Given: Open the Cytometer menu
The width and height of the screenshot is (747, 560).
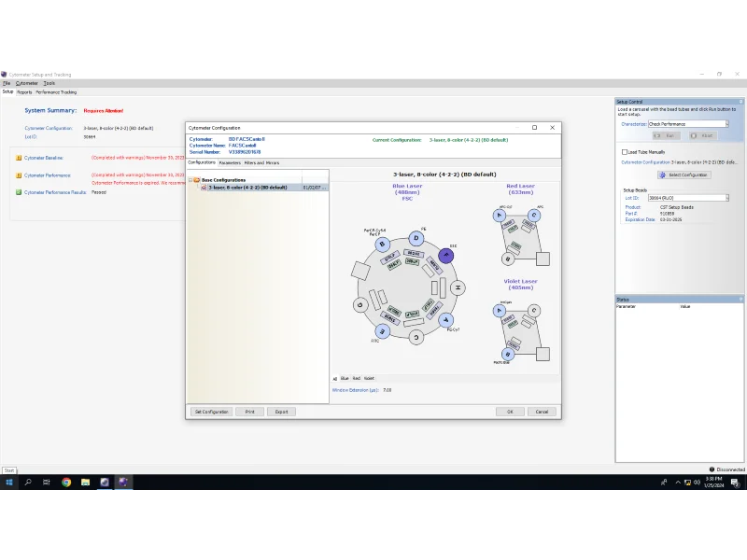Looking at the screenshot, I should (27, 83).
